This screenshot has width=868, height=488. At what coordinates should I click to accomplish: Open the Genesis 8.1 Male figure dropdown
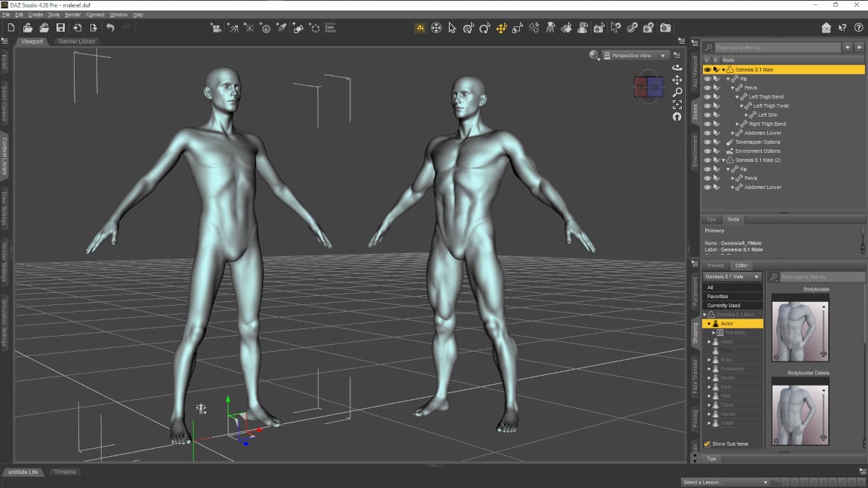point(732,277)
